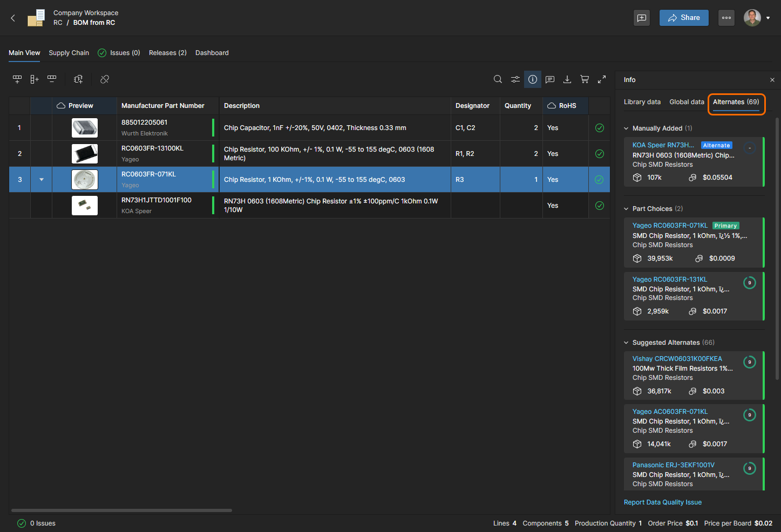Click the horizontal scrollbar under table
781x532 pixels.
tap(121, 510)
